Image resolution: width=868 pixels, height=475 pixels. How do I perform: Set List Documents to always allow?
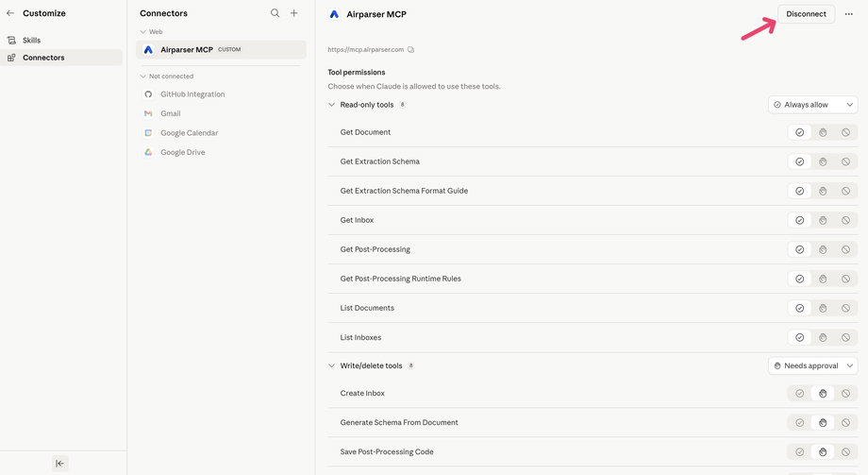click(799, 308)
